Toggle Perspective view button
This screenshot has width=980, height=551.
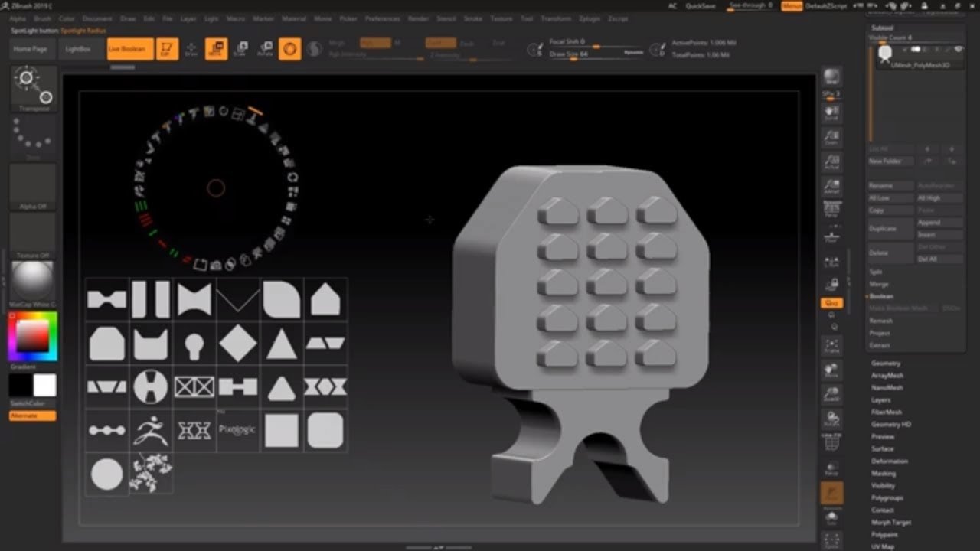pyautogui.click(x=831, y=210)
